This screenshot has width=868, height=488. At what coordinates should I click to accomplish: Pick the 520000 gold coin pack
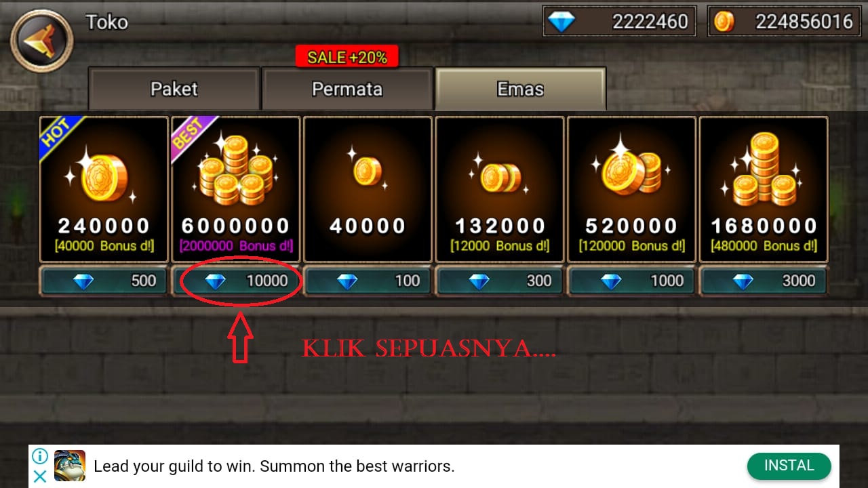(x=631, y=189)
